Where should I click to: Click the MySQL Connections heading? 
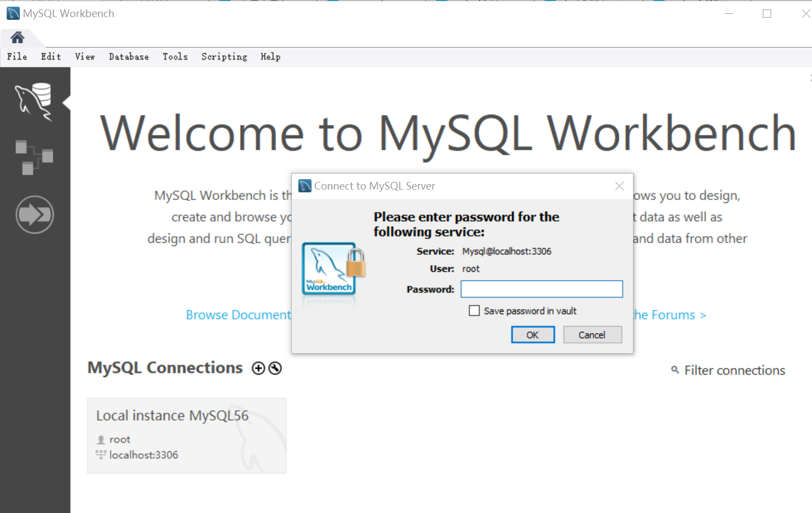165,368
